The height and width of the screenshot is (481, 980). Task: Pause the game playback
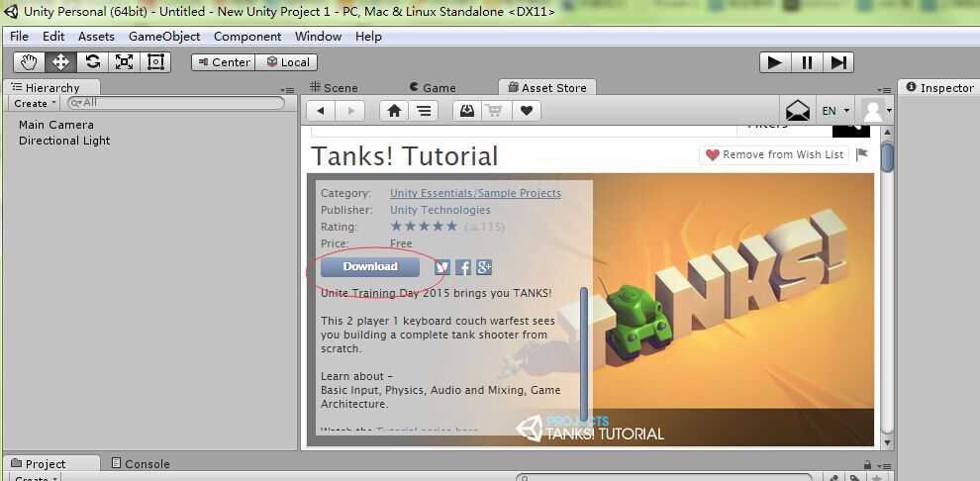[x=807, y=62]
